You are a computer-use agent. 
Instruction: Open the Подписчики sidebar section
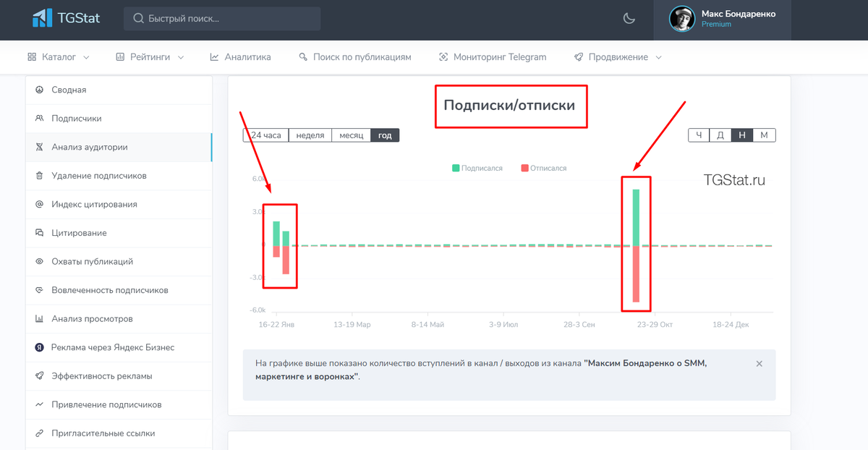click(119, 119)
